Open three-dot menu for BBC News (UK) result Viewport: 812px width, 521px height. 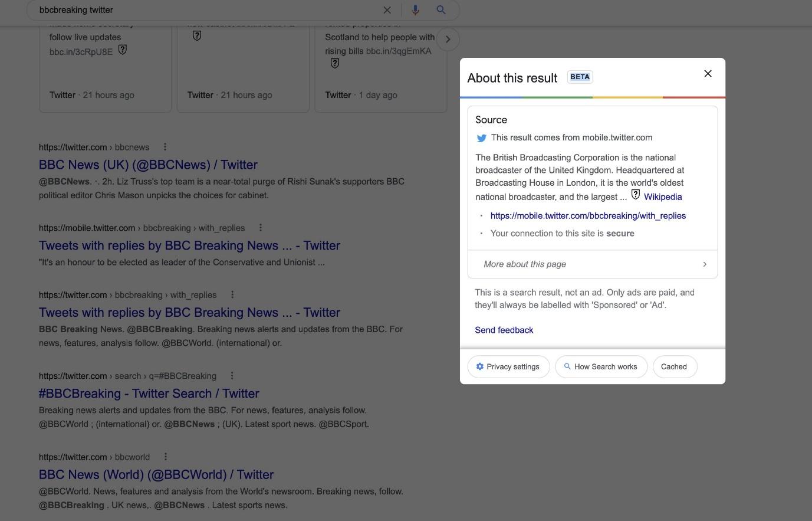coord(165,147)
